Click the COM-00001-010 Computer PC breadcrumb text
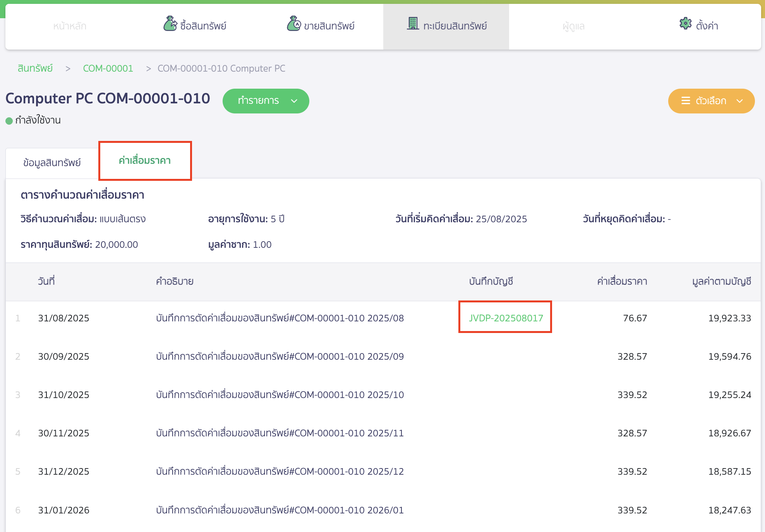The width and height of the screenshot is (765, 532). tap(221, 68)
